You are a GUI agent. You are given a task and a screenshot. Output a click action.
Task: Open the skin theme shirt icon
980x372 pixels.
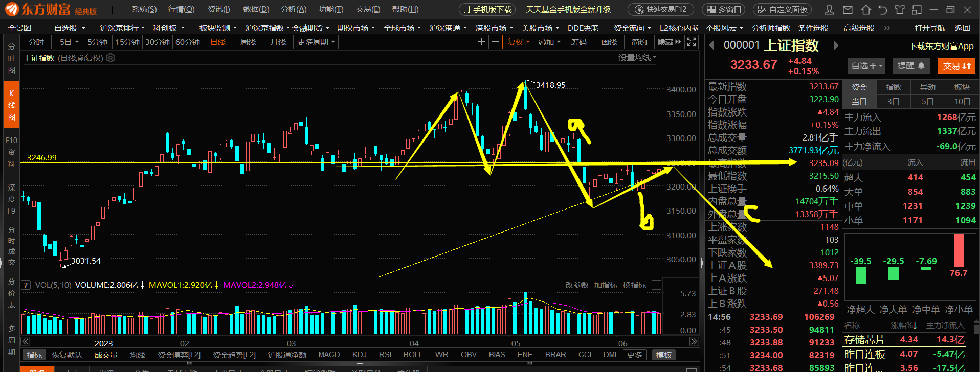pos(900,9)
